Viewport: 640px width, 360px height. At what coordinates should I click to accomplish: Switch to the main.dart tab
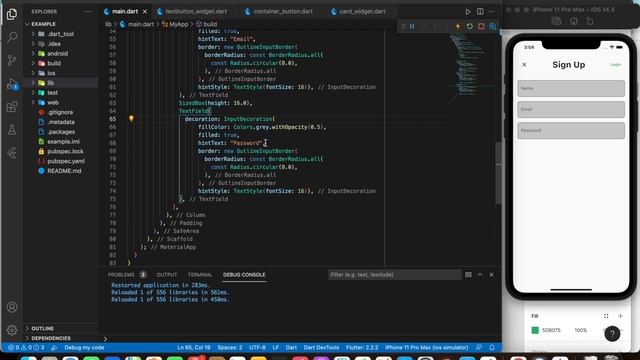[124, 11]
